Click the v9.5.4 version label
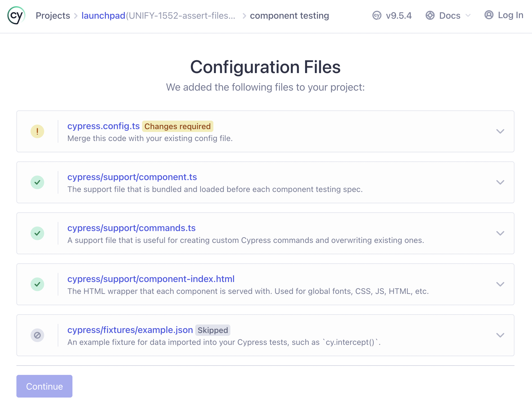The height and width of the screenshot is (410, 532). pyautogui.click(x=399, y=16)
